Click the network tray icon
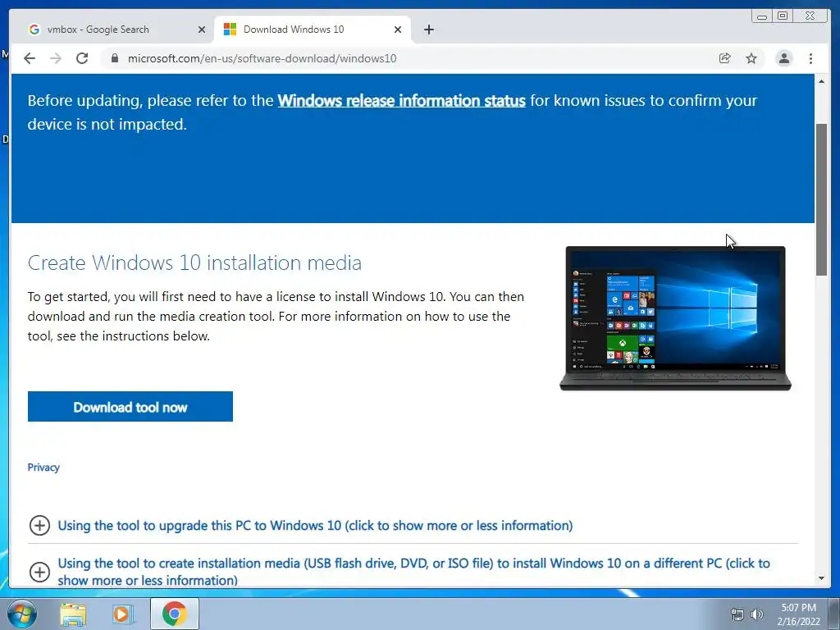 click(x=737, y=614)
